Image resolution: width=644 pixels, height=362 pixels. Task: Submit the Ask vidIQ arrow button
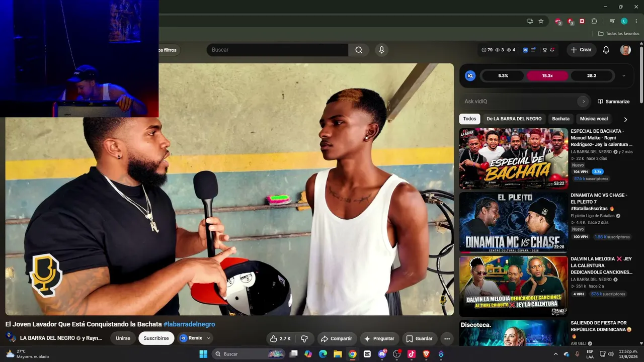pos(584,102)
